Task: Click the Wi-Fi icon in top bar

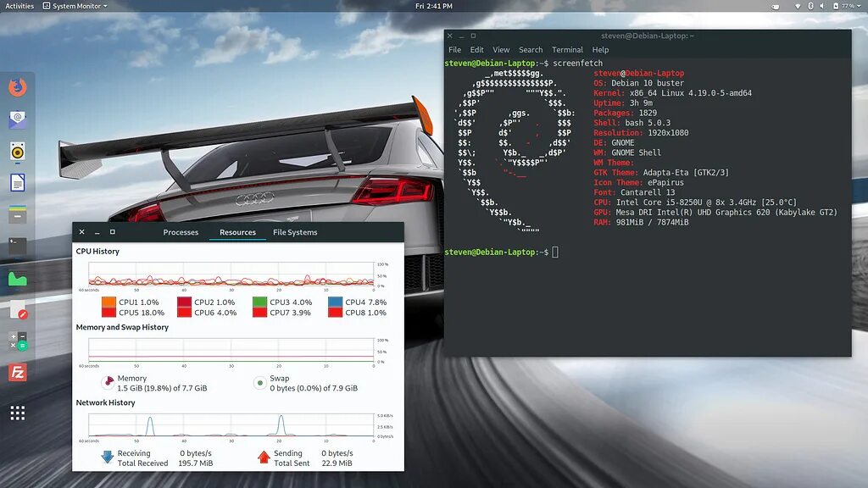Action: pos(798,6)
